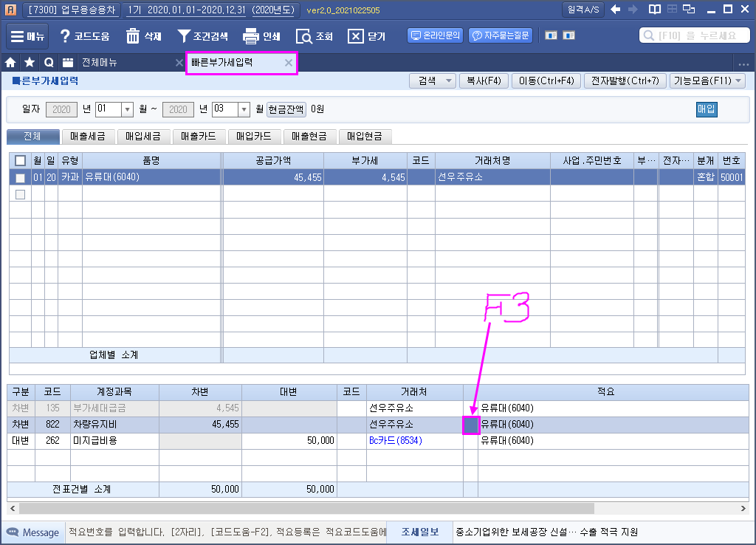Open the Q quick search icon

[49, 62]
